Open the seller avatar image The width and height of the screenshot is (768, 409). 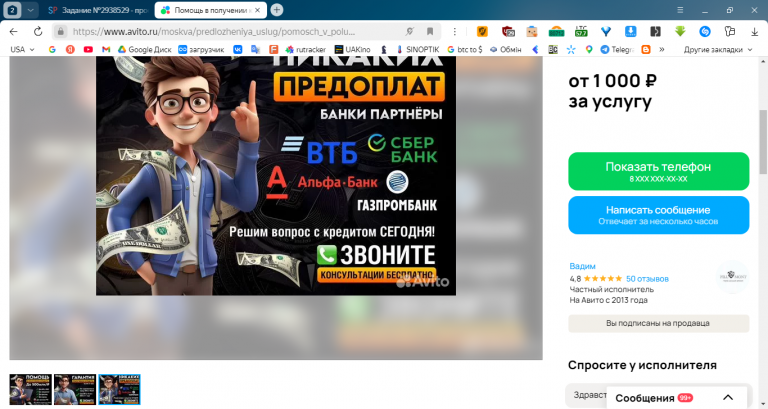pyautogui.click(x=732, y=277)
